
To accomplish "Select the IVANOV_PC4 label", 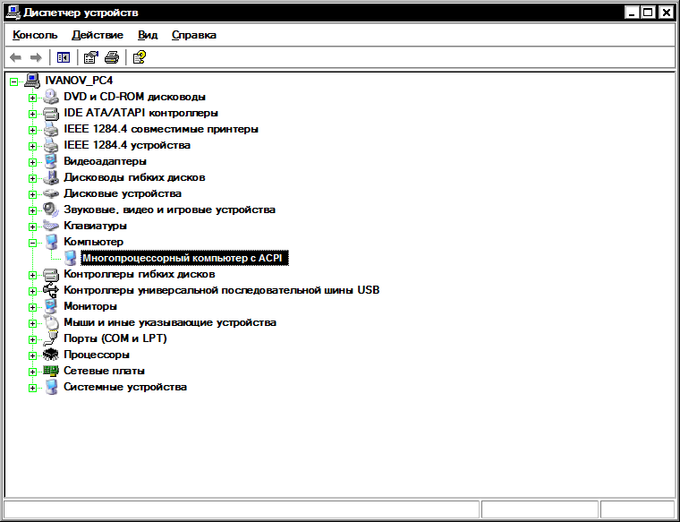I will point(79,81).
